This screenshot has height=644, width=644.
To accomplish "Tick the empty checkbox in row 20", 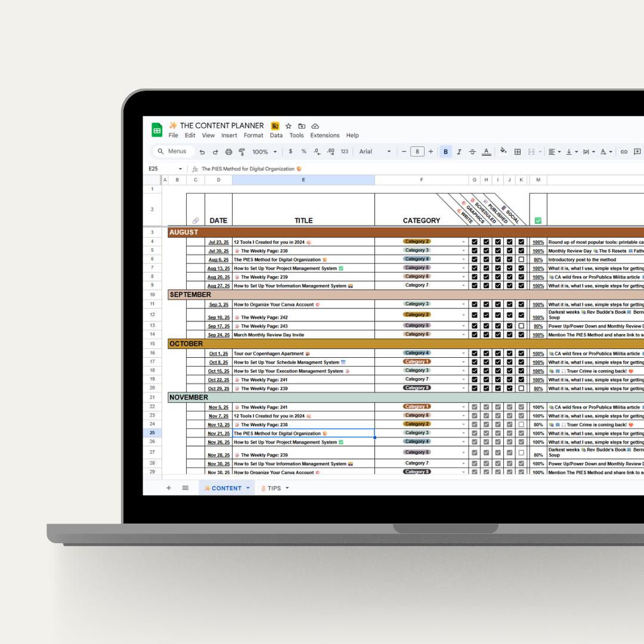I will [x=521, y=388].
